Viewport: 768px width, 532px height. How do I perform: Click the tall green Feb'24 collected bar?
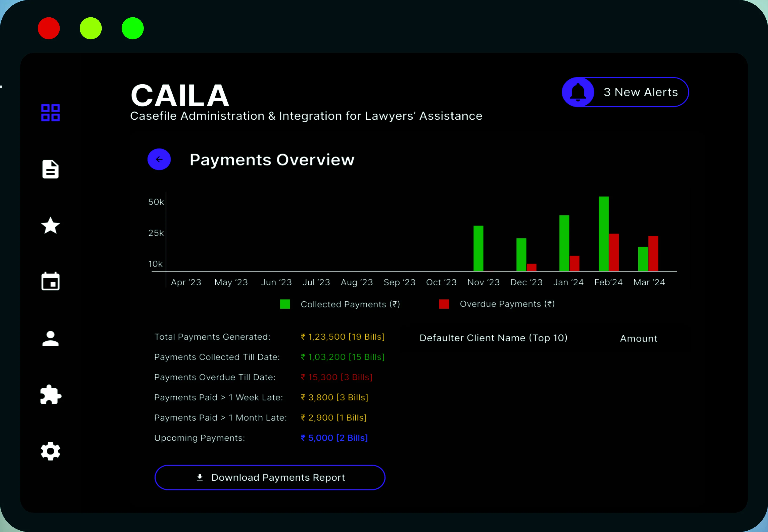tap(604, 234)
